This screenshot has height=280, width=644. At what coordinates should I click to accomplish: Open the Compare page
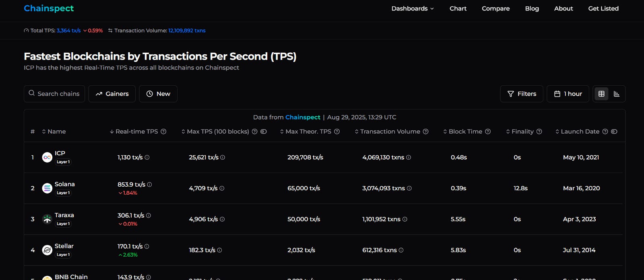pos(496,8)
